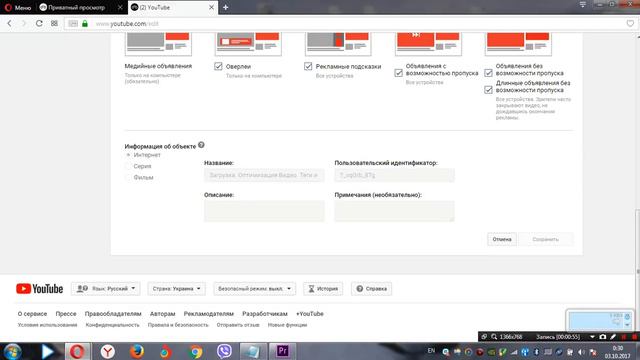Switch to the (2) YouTube tab
The height and width of the screenshot is (360, 640).
(172, 7)
